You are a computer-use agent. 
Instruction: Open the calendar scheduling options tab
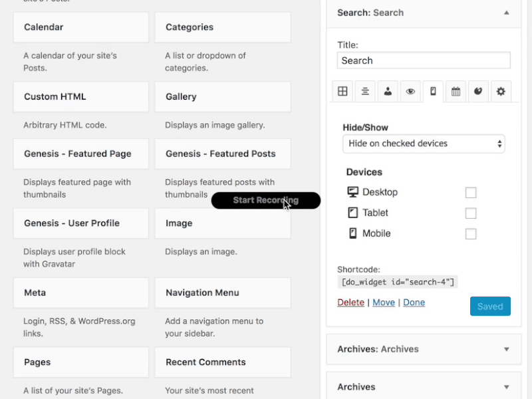(456, 91)
